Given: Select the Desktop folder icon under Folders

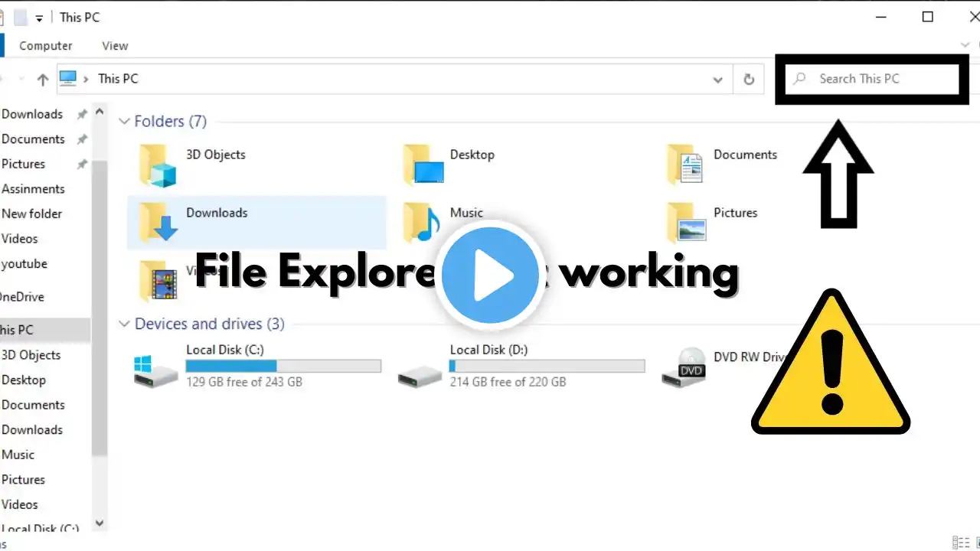Looking at the screenshot, I should pyautogui.click(x=423, y=165).
